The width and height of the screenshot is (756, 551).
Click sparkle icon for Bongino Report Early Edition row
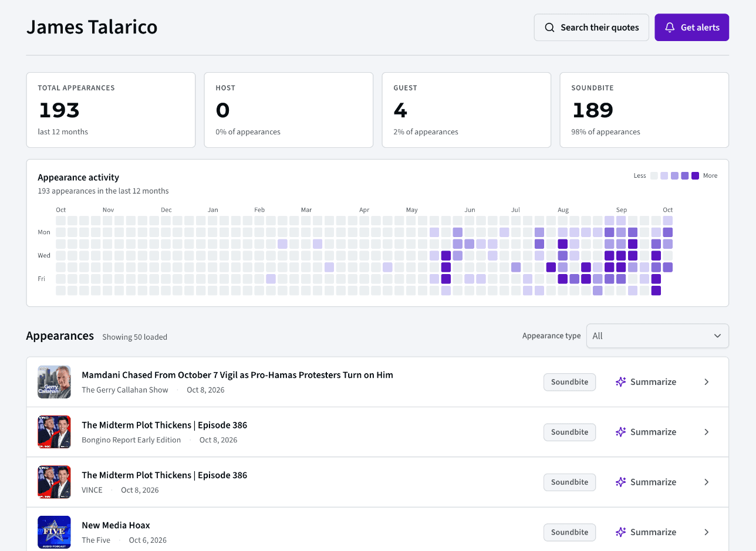point(621,432)
